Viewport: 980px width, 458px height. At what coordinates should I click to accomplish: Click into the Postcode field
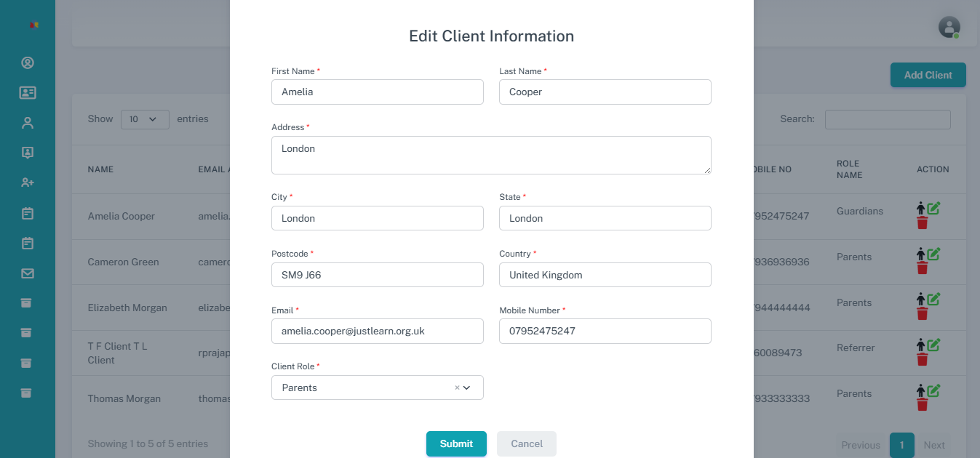tap(377, 275)
